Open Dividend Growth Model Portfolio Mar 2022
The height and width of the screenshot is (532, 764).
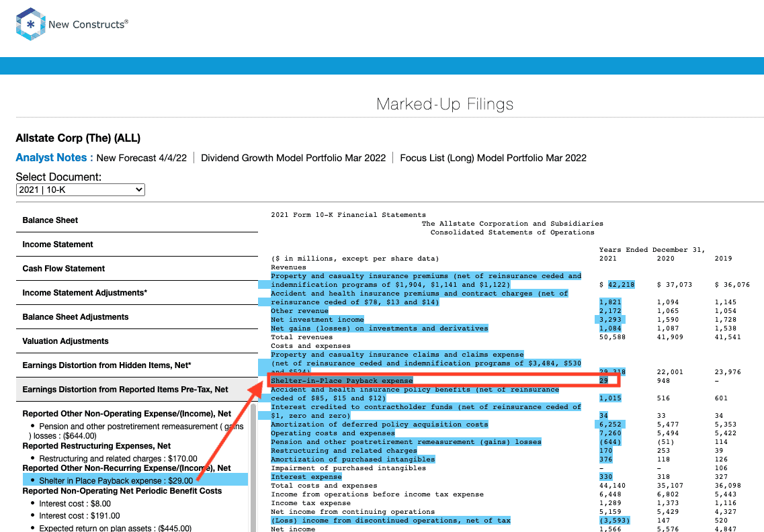coord(294,158)
